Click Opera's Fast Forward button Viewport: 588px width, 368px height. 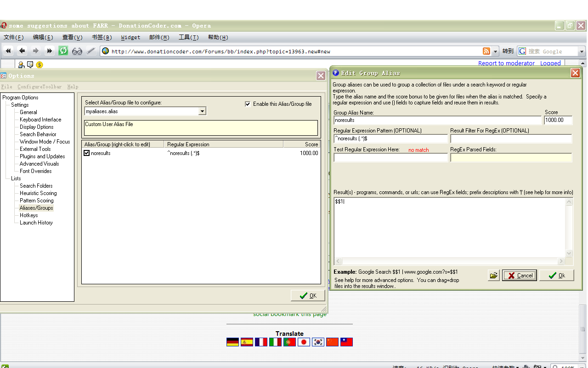tap(50, 51)
